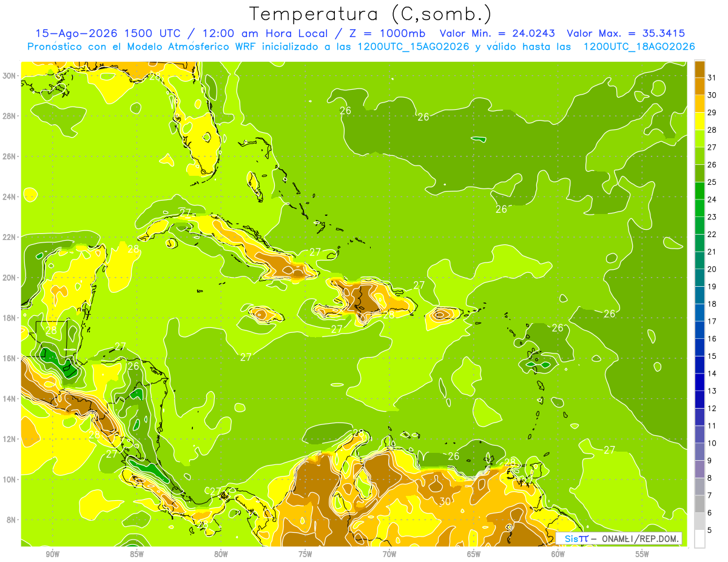Click colorbar legend value 22

(712, 234)
